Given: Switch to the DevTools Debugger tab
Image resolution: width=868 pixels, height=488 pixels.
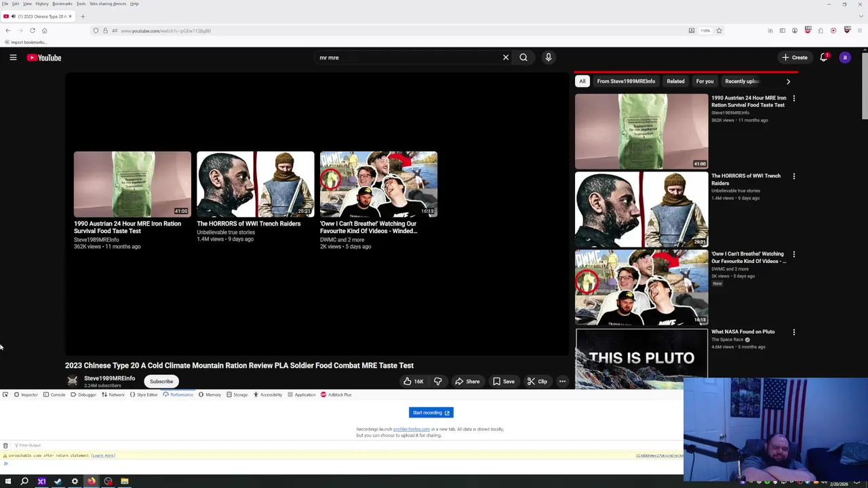Looking at the screenshot, I should pyautogui.click(x=83, y=394).
